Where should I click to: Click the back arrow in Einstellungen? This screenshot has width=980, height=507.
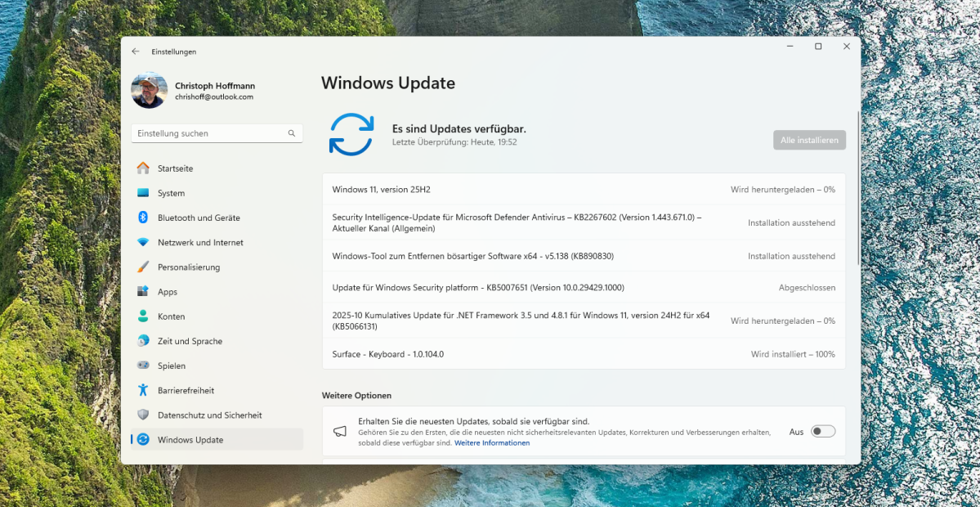click(136, 52)
